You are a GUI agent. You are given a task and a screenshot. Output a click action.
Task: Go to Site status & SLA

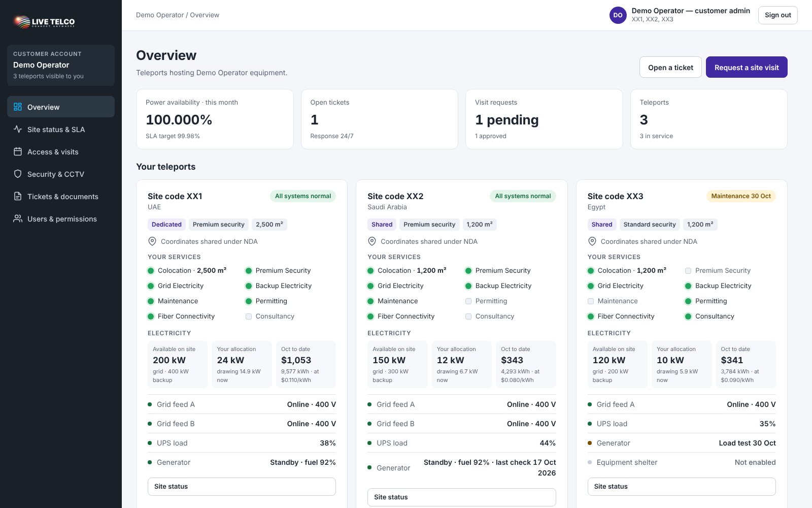tap(61, 129)
